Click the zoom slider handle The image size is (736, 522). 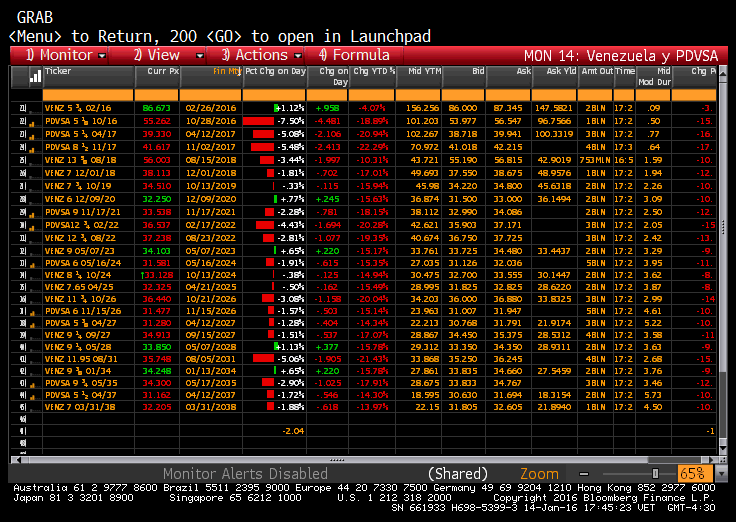click(655, 474)
